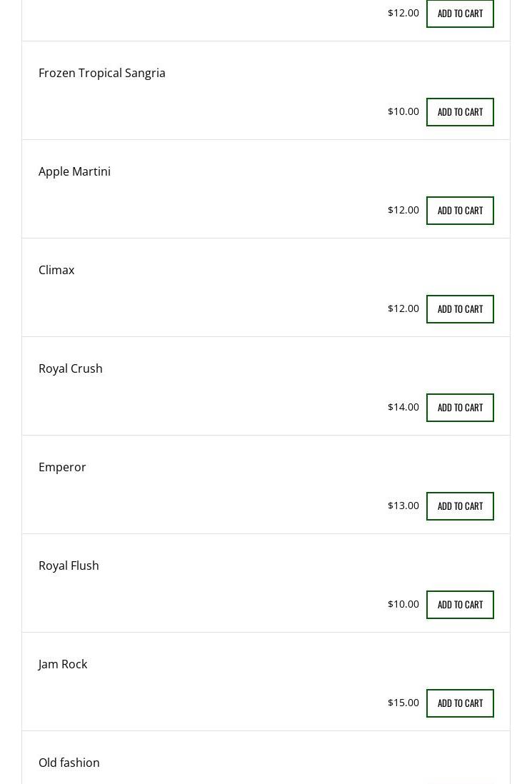532x784 pixels.
Task: Add Emperor cocktail to cart
Action: [460, 506]
